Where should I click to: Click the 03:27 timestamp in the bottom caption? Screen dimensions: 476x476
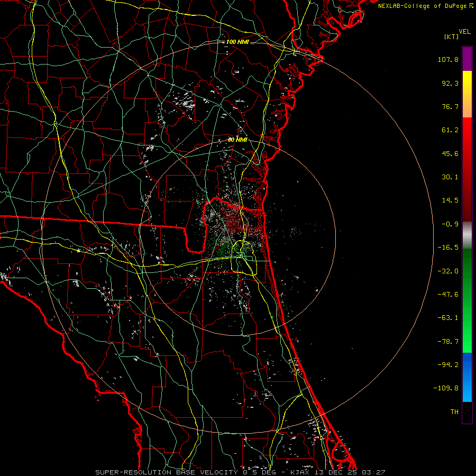pos(374,472)
